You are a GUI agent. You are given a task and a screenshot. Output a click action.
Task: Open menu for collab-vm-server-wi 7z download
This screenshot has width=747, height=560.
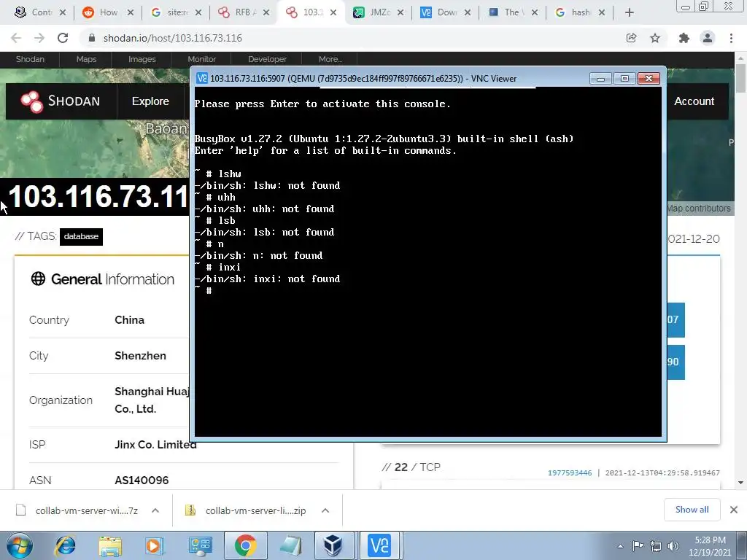(x=155, y=510)
